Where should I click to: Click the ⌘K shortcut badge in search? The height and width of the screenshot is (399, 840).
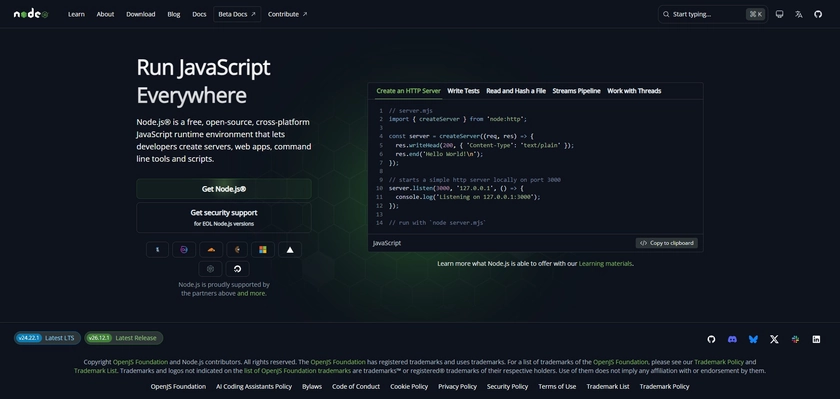[x=755, y=14]
